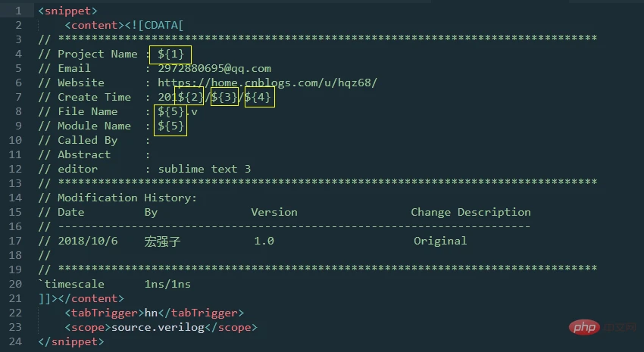Viewport: 644px width, 352px height.
Task: Click the 2972880695@qq.com email address
Action: coord(214,68)
